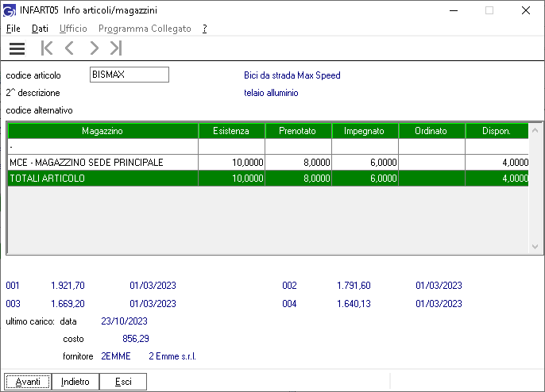Open the ? help menu
This screenshot has height=392, width=545.
(x=205, y=29)
